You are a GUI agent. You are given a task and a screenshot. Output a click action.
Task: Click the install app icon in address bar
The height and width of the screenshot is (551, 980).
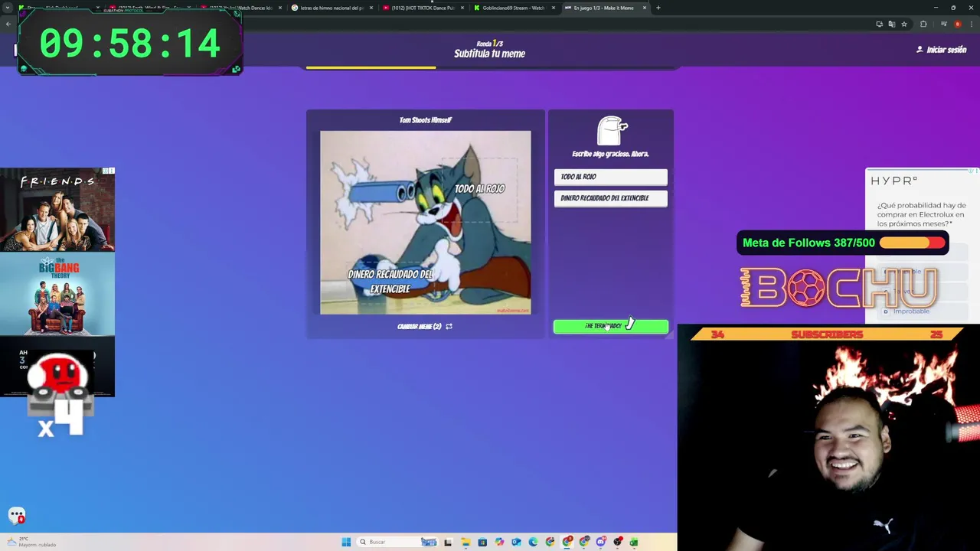880,24
